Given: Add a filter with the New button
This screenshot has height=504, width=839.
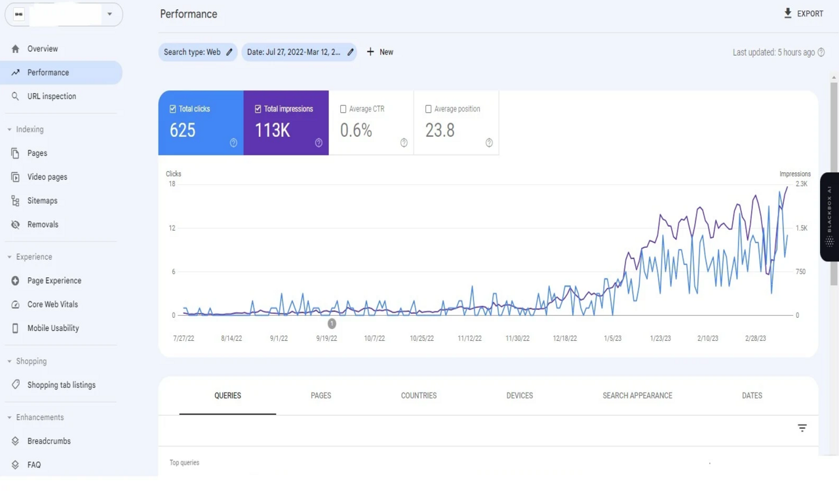Looking at the screenshot, I should click(380, 52).
